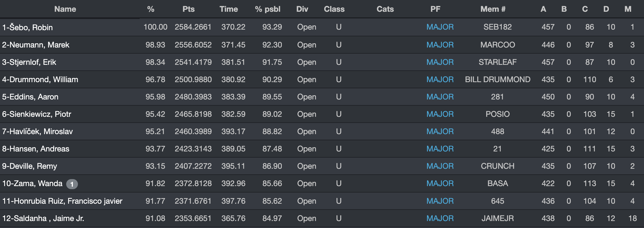Select the 6-Sienkiewicz, Piotr row name
644x228 pixels.
[x=37, y=114]
